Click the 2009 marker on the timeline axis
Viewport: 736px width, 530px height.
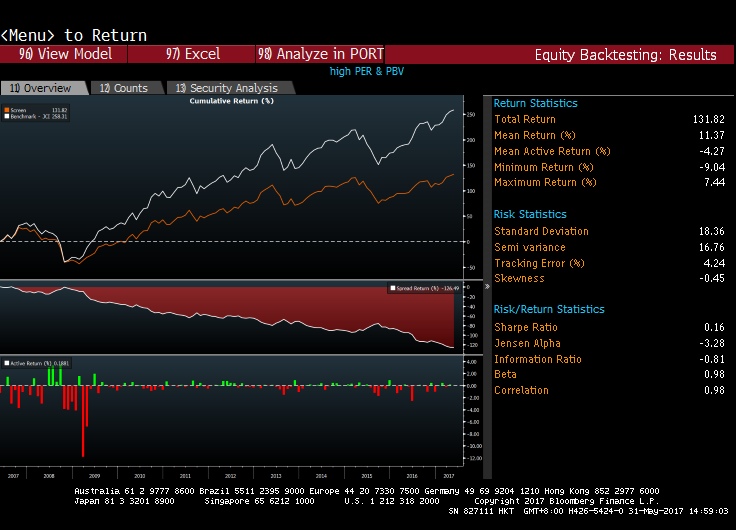[94, 476]
